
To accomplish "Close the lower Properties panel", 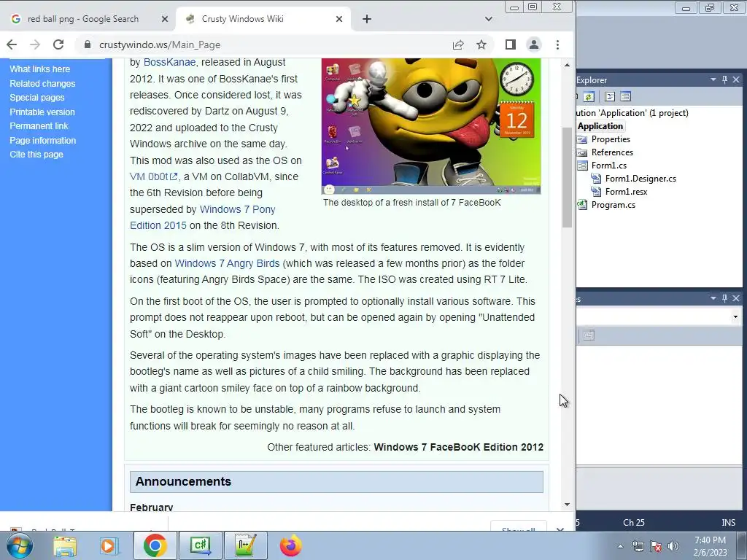I will [736, 298].
